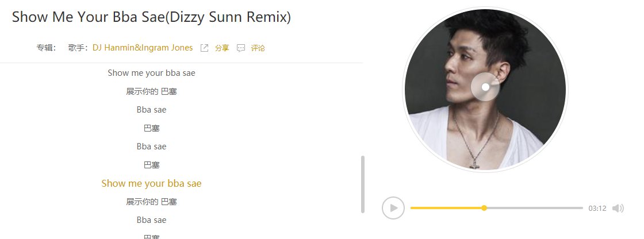Start playback with the play button

click(x=393, y=208)
